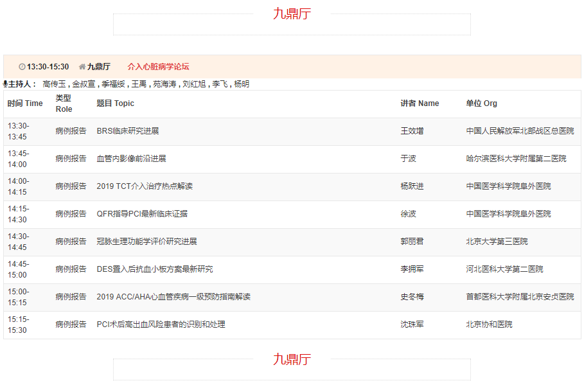Screen dimensions: 584x392
Task: Select topic 2019 TCT介入治疗热点解读
Action: (x=145, y=186)
